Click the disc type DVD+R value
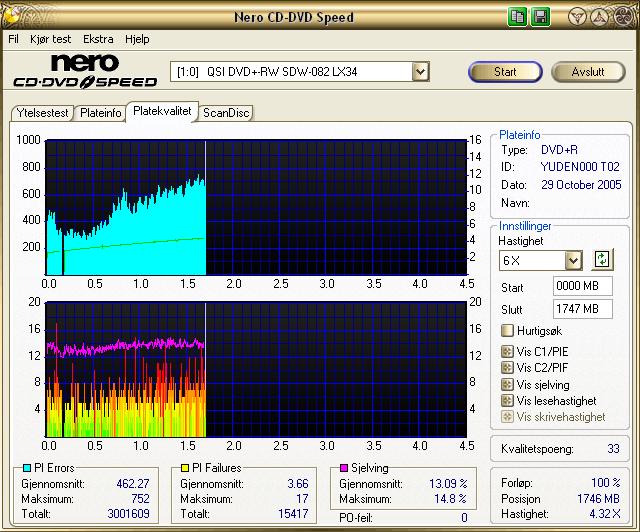 tap(559, 150)
